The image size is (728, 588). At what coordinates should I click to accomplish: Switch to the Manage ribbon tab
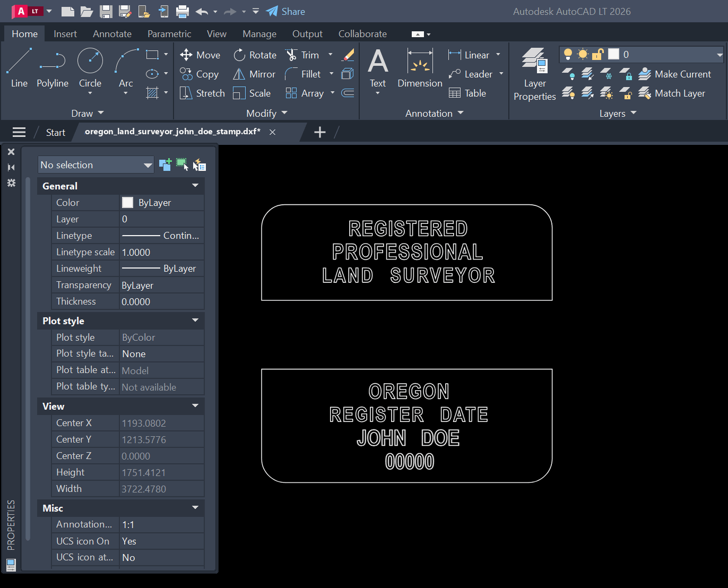(x=259, y=34)
